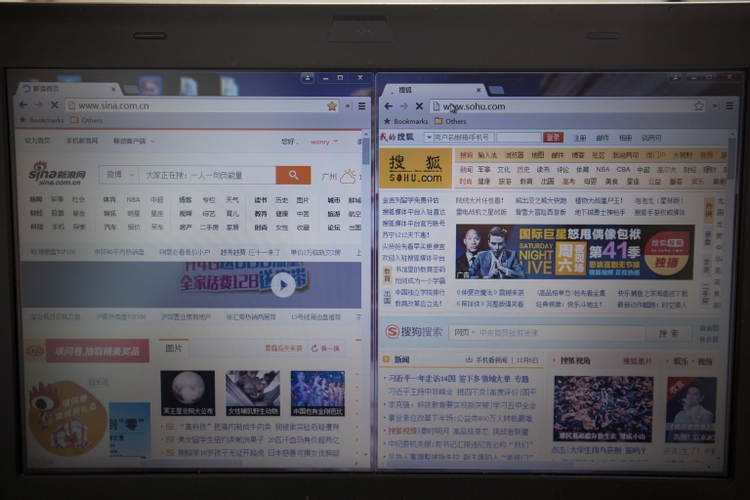Screen dimensions: 750x500
Task: Open the crowd photo in the 搜狐视角 section
Action: pyautogui.click(x=603, y=409)
